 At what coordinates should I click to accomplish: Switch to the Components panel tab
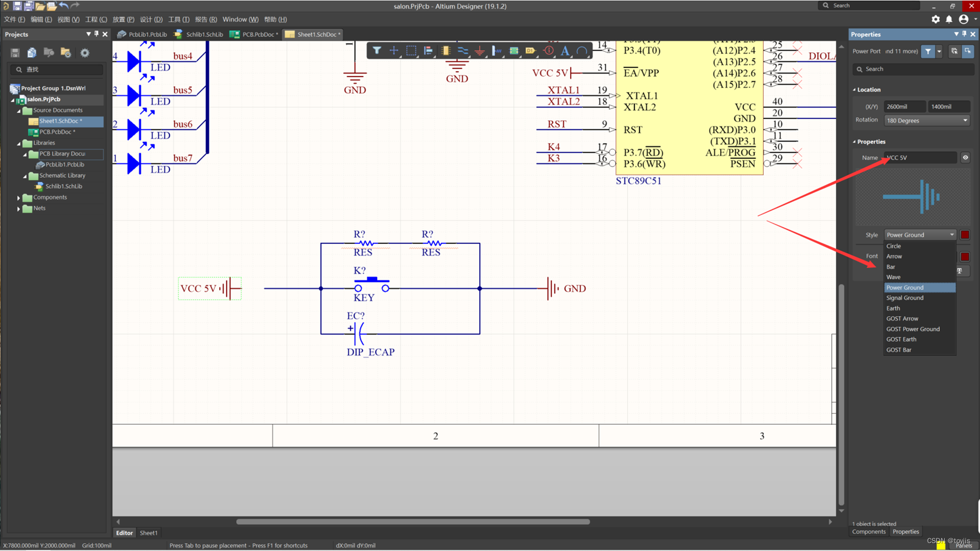[869, 532]
